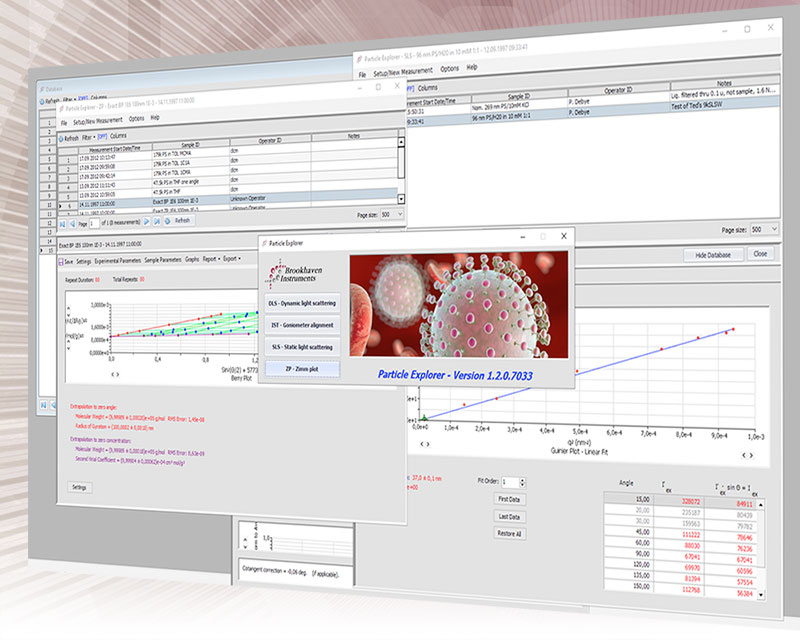Click First Data button
The height and width of the screenshot is (640, 800).
(x=509, y=499)
